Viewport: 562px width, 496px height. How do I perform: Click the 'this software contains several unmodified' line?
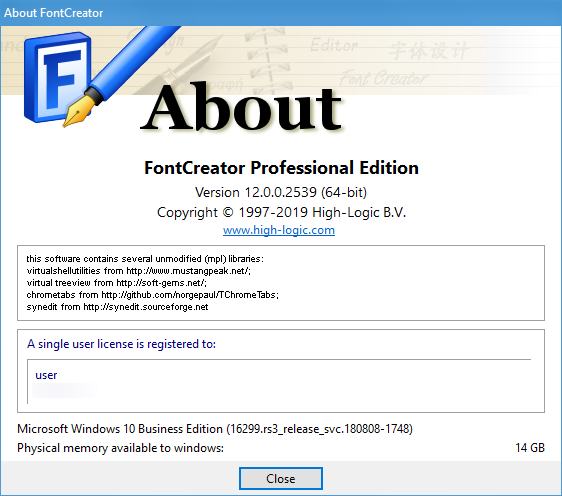[145, 259]
